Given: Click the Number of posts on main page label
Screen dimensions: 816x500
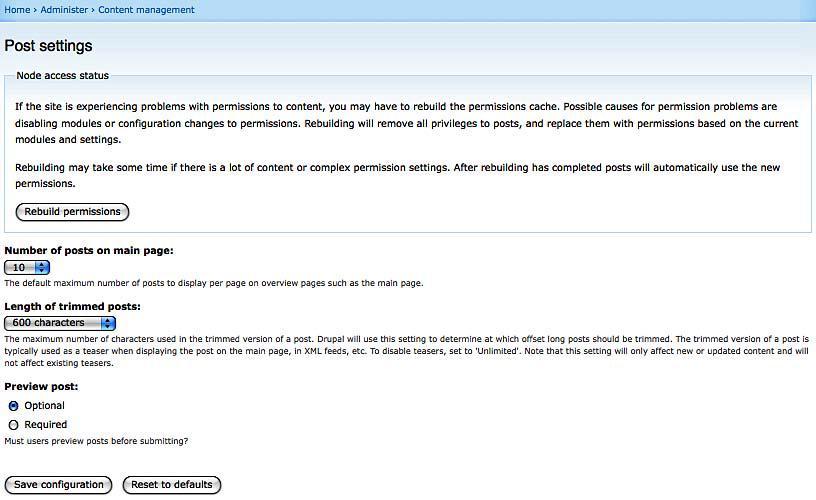Looking at the screenshot, I should (x=89, y=251).
